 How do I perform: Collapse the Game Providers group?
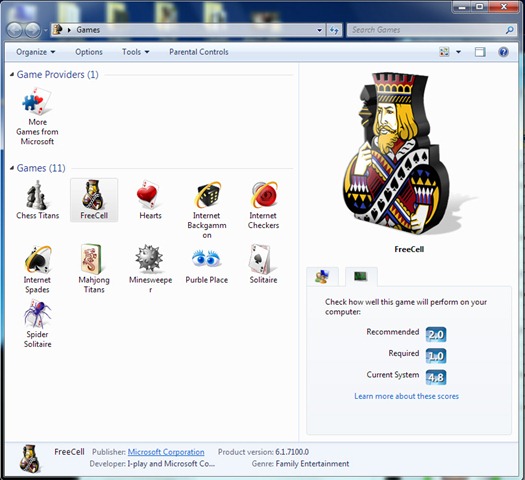tap(12, 74)
